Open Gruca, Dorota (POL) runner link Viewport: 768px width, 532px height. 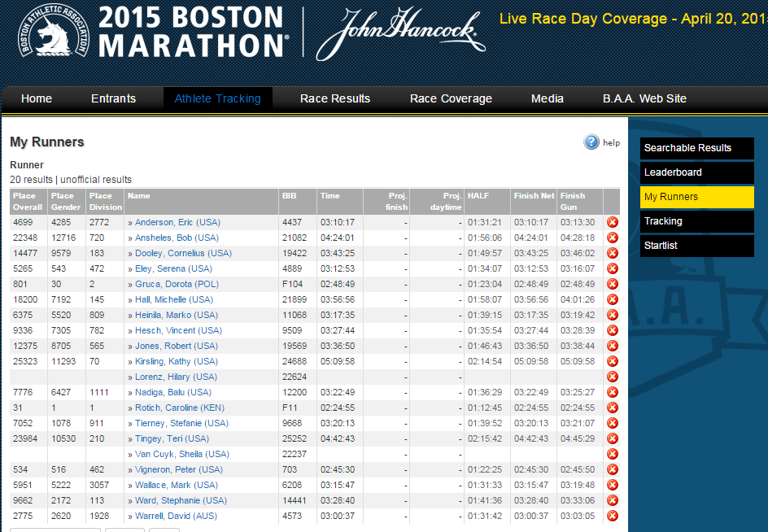(x=177, y=284)
